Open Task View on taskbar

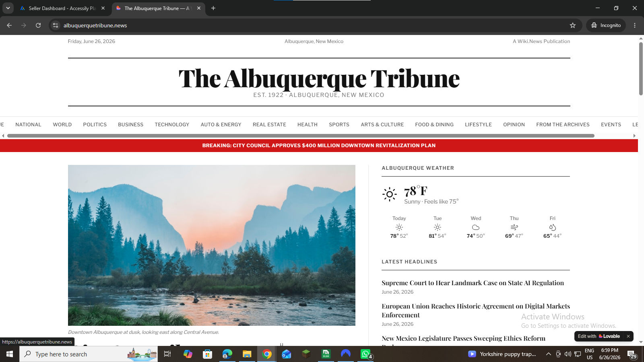[167, 354]
